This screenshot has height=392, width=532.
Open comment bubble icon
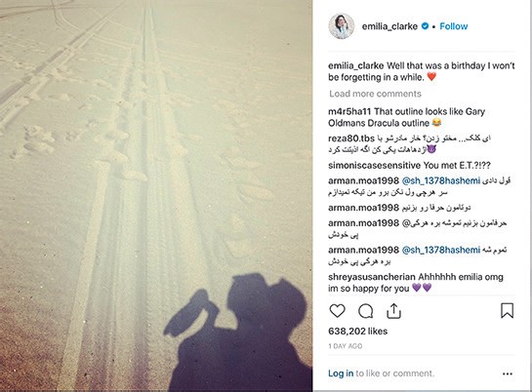pyautogui.click(x=366, y=311)
